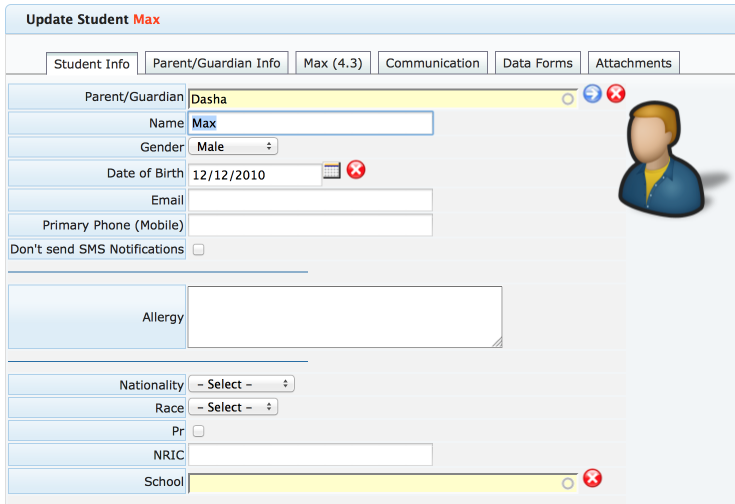Image resolution: width=735 pixels, height=504 pixels.
Task: Click the 'Race' label
Action: pos(170,408)
